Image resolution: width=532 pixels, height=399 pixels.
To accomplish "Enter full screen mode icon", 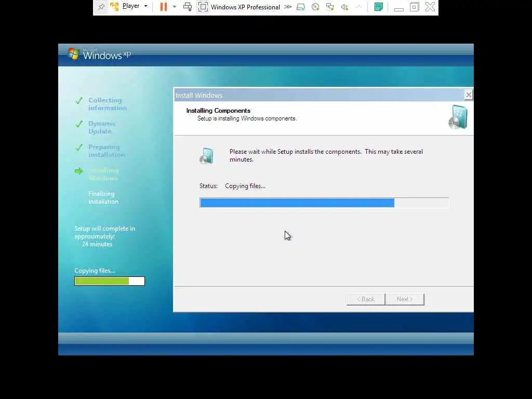I will click(x=203, y=7).
